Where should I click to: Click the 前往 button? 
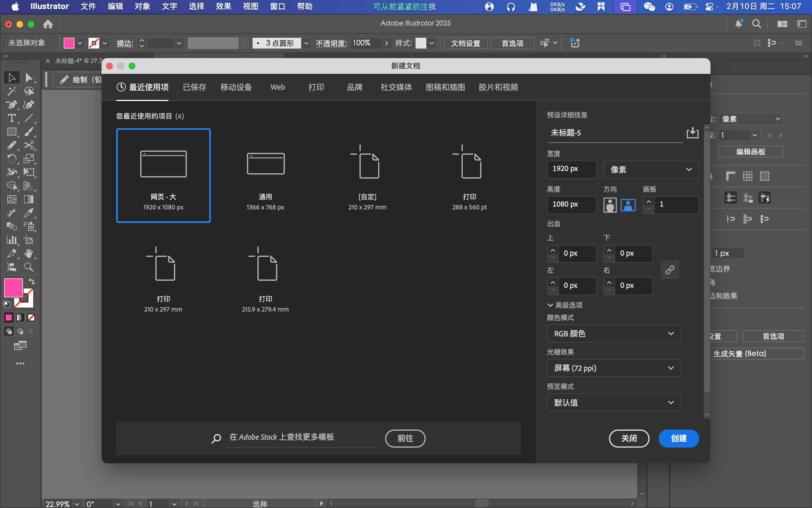pos(405,438)
